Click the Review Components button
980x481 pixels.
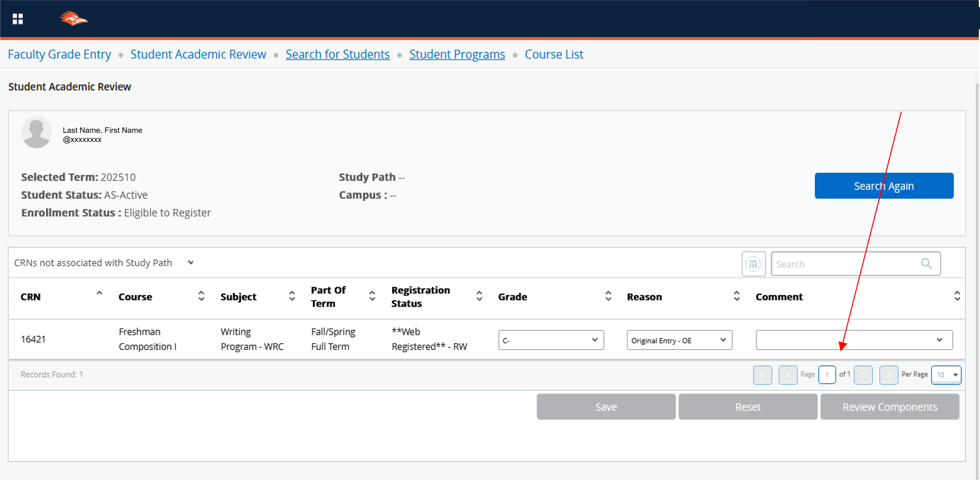click(x=889, y=407)
